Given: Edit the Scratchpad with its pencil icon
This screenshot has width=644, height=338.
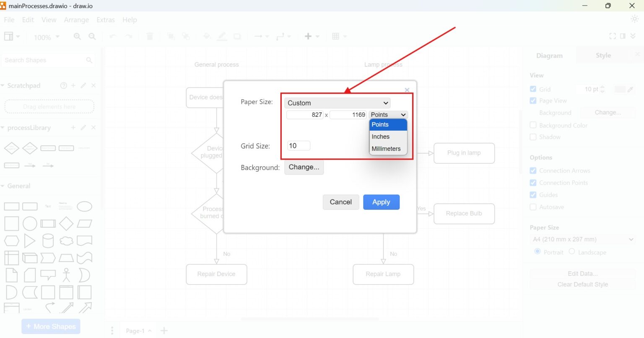Looking at the screenshot, I should [x=83, y=85].
